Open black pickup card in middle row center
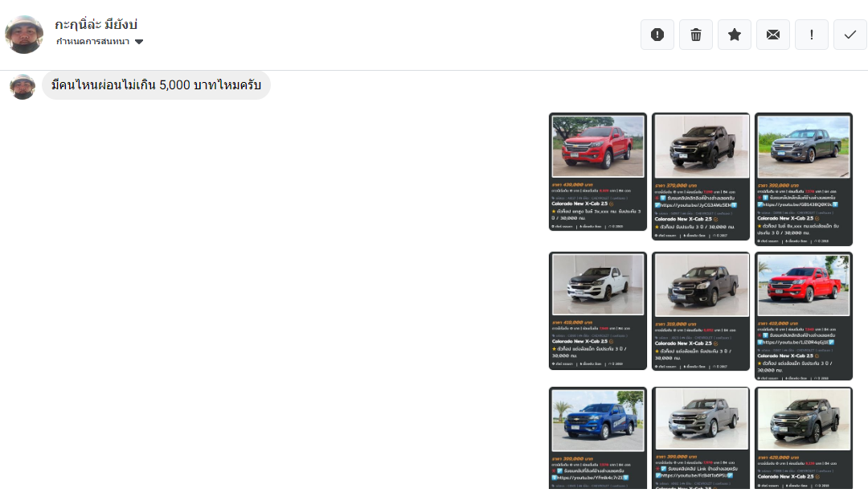This screenshot has height=493, width=868. pos(701,311)
